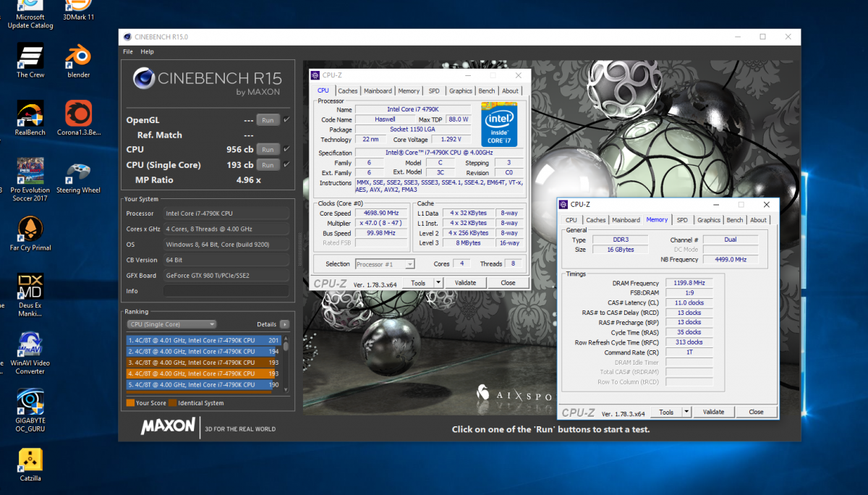Open the Tools dropdown arrow in CPU-Z CPU window

coord(438,283)
